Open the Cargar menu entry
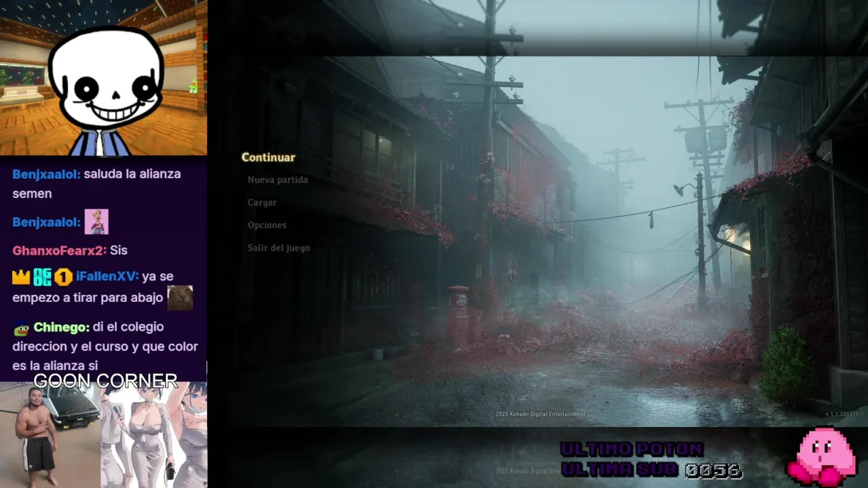This screenshot has width=868, height=488. [262, 202]
